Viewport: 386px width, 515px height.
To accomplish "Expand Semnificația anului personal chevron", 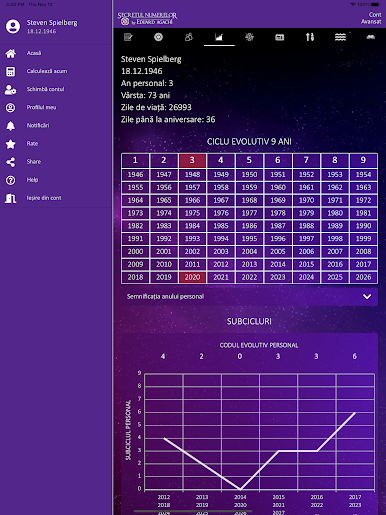I will (367, 296).
